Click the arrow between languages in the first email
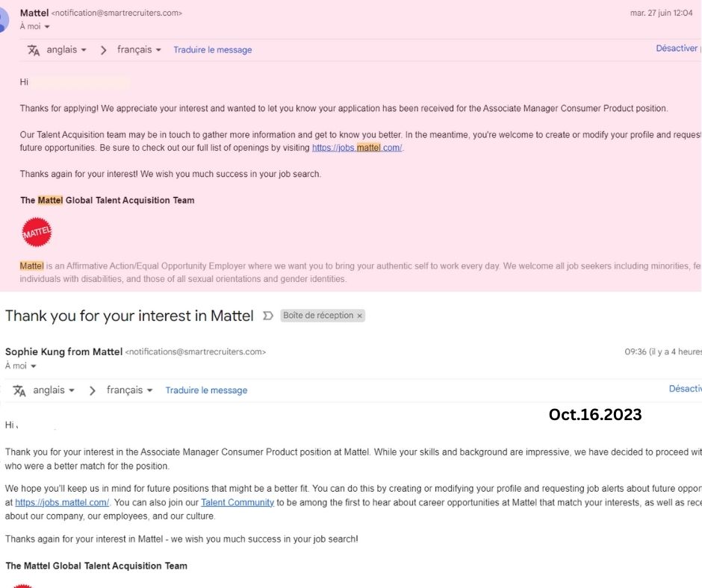The width and height of the screenshot is (702, 588). (x=103, y=50)
